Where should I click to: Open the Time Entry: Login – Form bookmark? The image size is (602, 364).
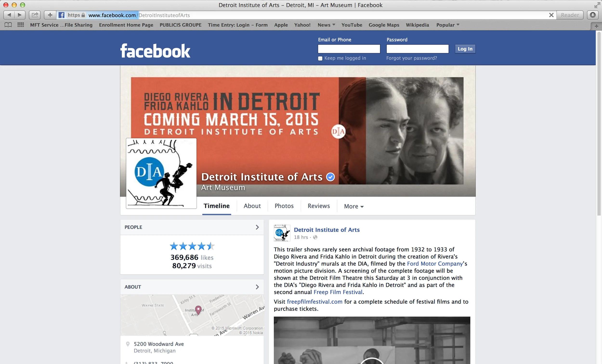[x=238, y=25]
